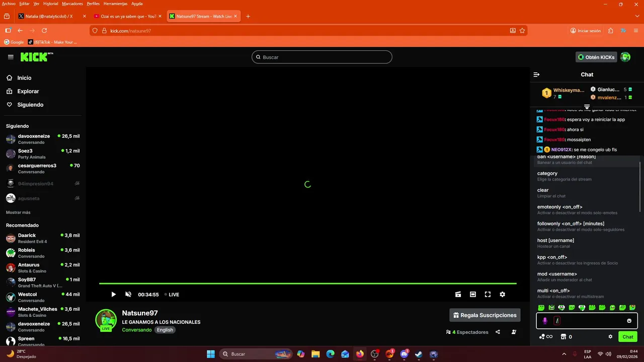Screen dimensions: 644x362
Task: Select the emoteonly <on_off> command
Action: tap(586, 210)
